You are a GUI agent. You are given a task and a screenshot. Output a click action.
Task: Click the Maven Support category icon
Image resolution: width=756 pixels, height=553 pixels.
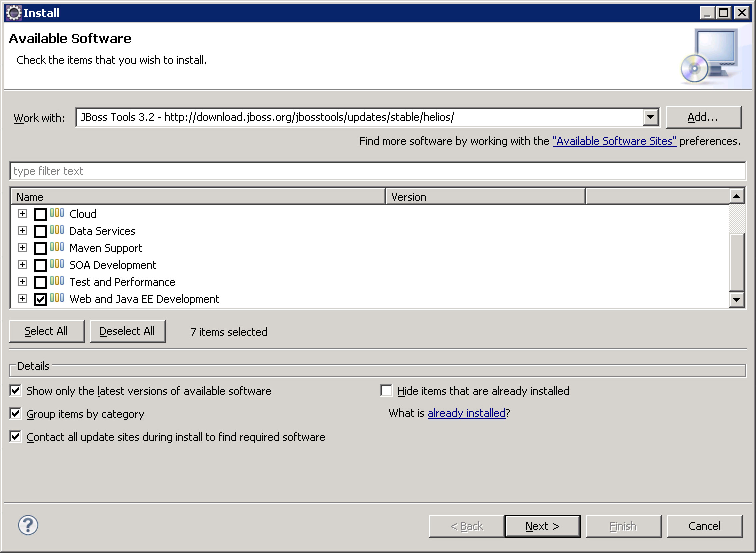coord(57,247)
